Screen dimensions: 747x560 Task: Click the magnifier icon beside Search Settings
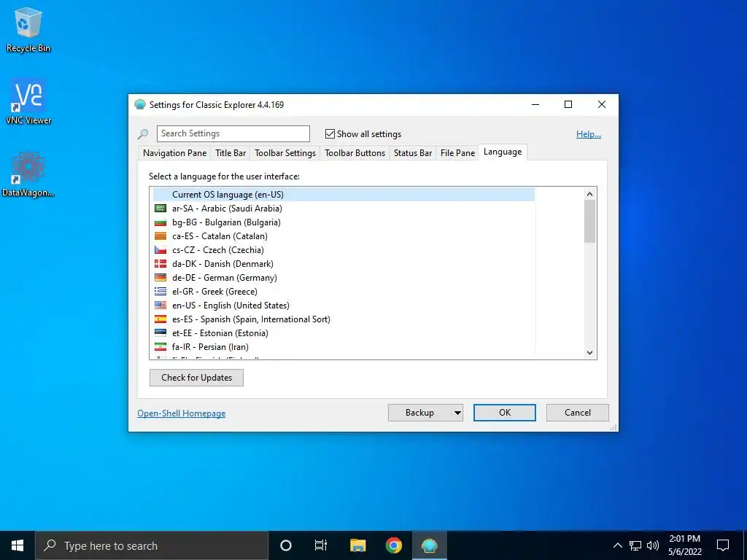[x=143, y=134]
